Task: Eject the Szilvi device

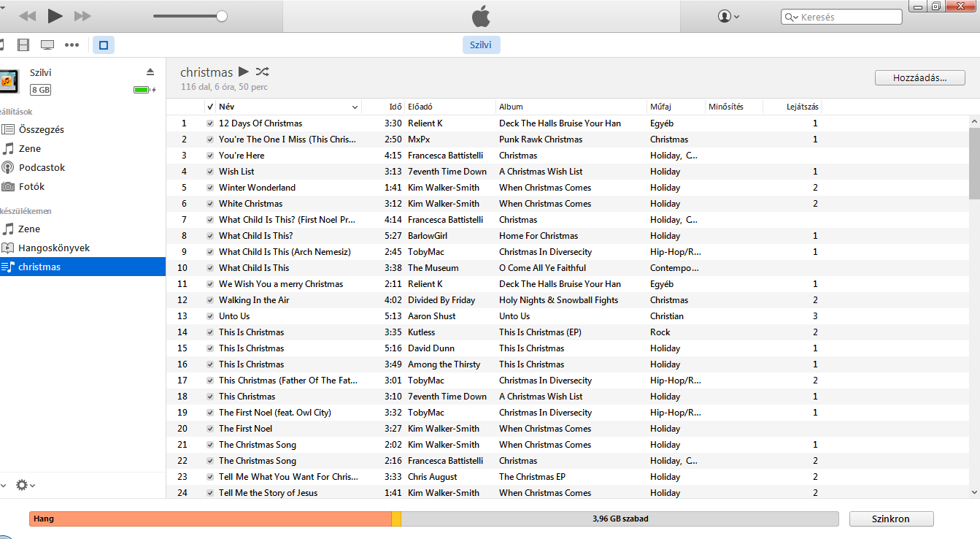Action: [150, 72]
